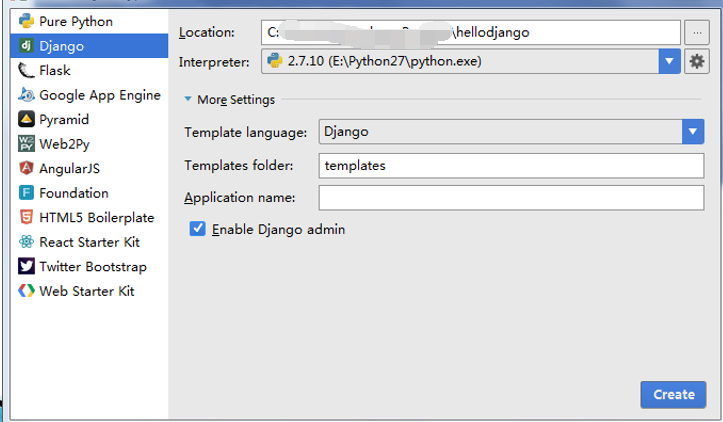Click the interpreter value 2.7.10 python.exe
This screenshot has width=723, height=422.
(x=385, y=61)
